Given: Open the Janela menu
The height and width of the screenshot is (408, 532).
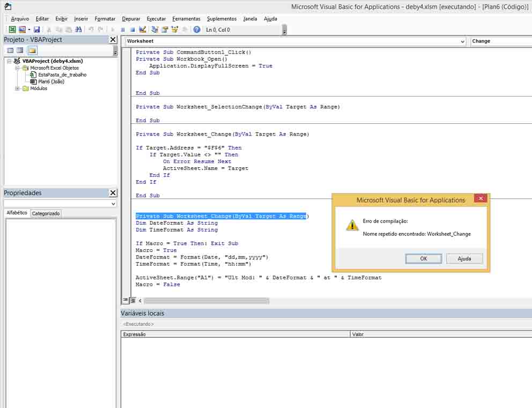Looking at the screenshot, I should coord(250,19).
